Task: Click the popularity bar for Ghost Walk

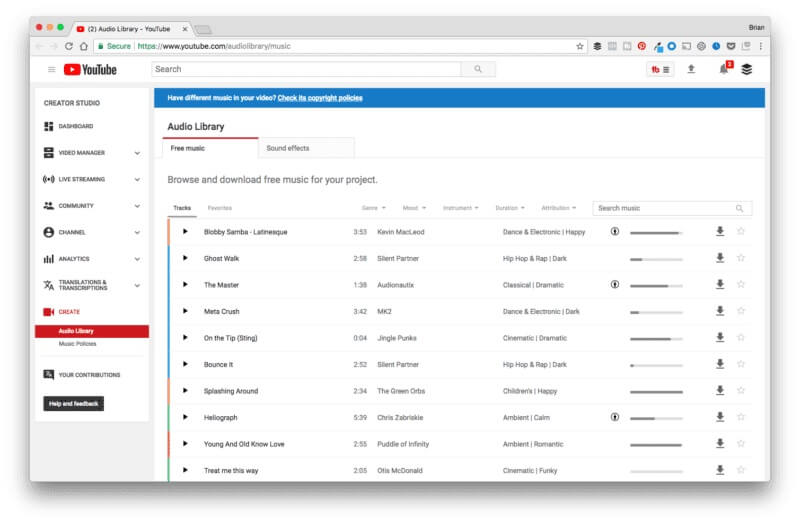Action: click(656, 259)
